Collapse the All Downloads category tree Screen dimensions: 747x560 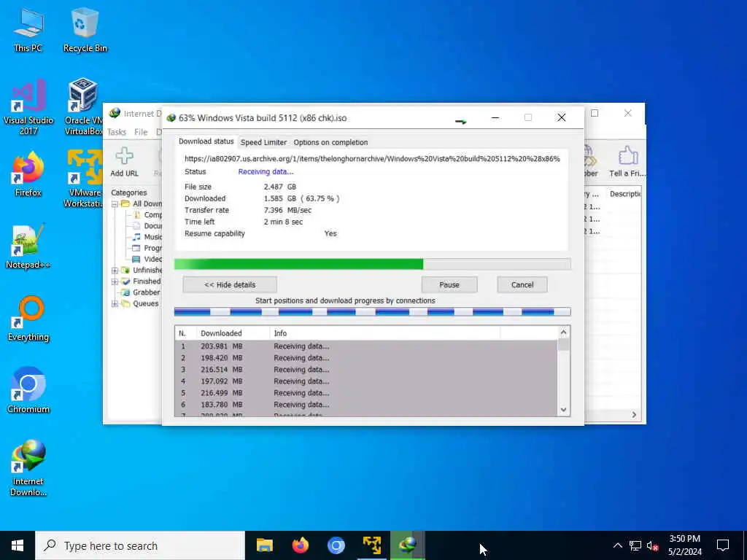(x=115, y=204)
